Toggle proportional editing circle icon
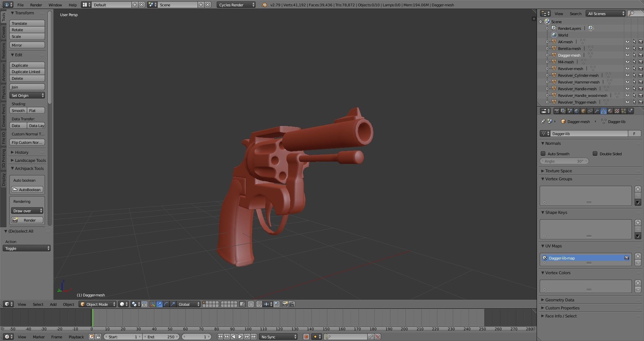Screen dimensions: 644x341 [x=251, y=304]
